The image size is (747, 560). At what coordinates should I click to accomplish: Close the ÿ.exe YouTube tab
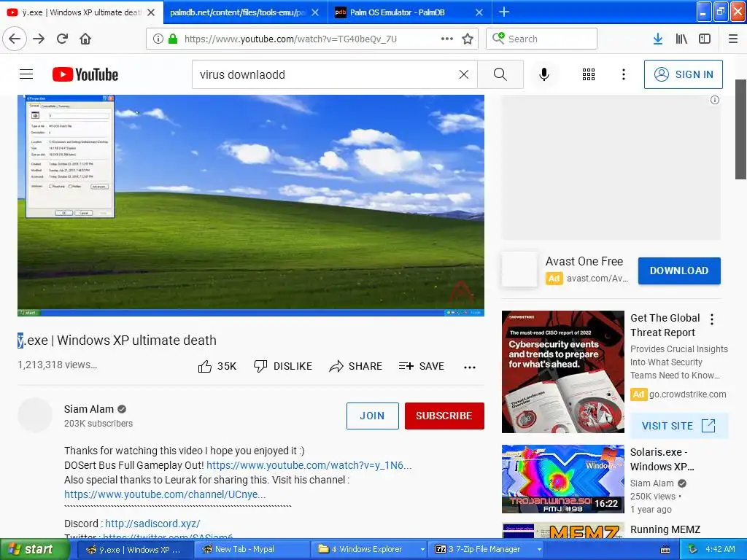click(x=151, y=12)
